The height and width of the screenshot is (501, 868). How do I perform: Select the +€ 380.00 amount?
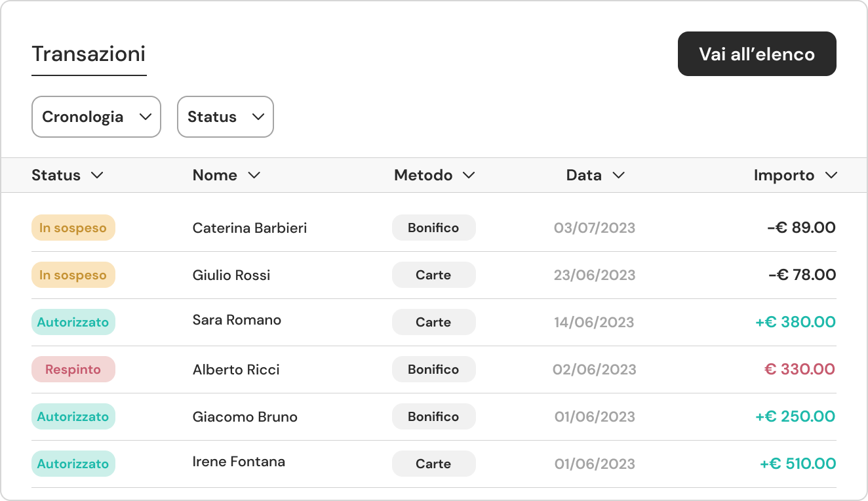pyautogui.click(x=795, y=323)
